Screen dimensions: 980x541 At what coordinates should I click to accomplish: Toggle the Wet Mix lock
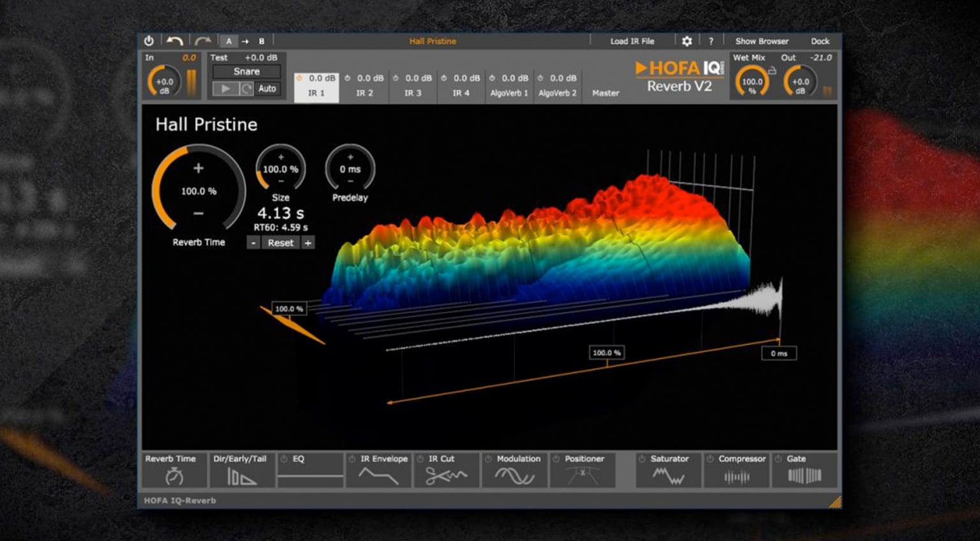coord(773,71)
